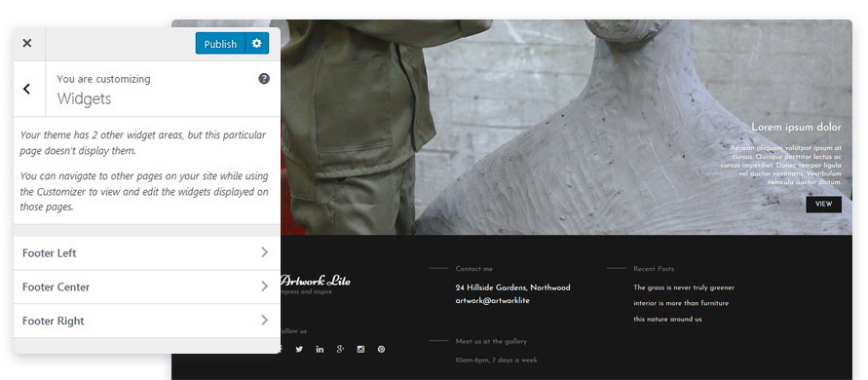868x380 pixels.
Task: Click the 'Aenean aliquam volutpat' slide description
Action: tap(780, 165)
